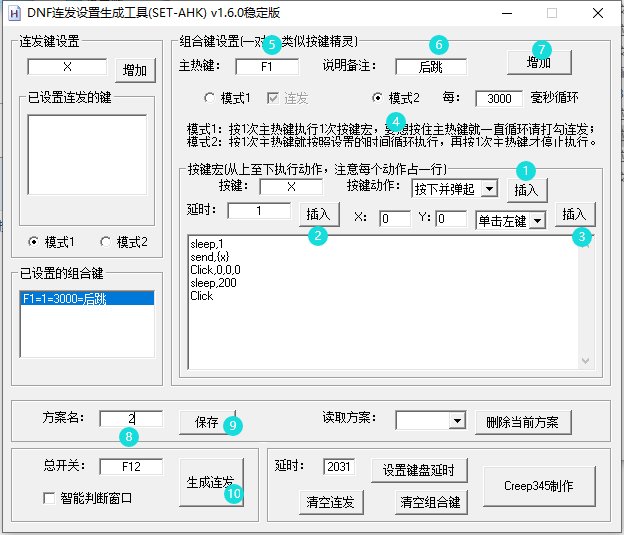Click the 清空组合键 button
Screen dimensions: 624x535
[431, 502]
